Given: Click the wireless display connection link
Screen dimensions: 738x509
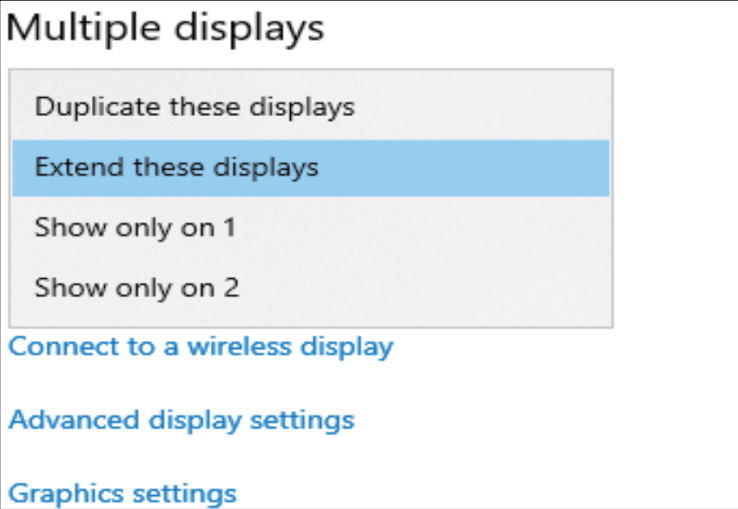Looking at the screenshot, I should 200,347.
